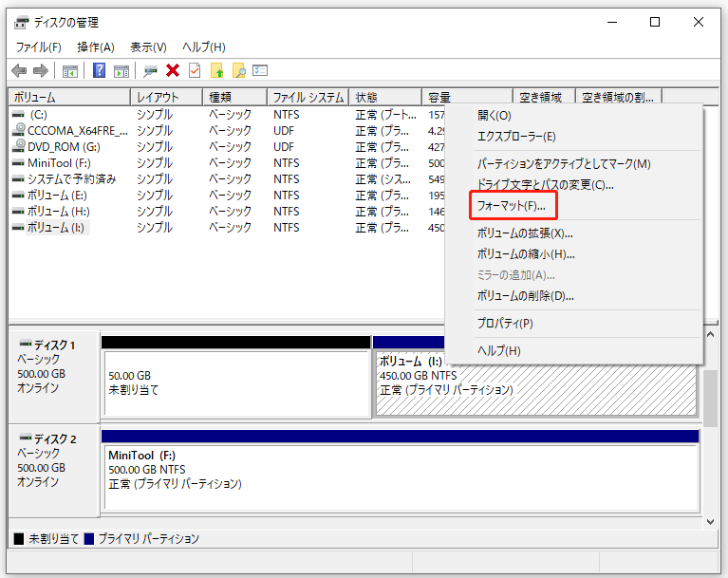
Task: Select MiniTool (F:) 500.00 GB partition block
Action: tap(401, 471)
